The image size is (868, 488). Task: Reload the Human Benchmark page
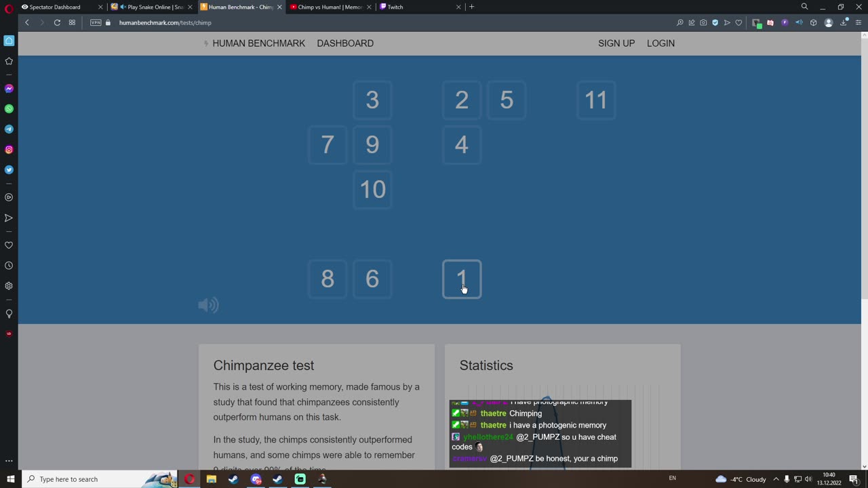[x=57, y=22]
